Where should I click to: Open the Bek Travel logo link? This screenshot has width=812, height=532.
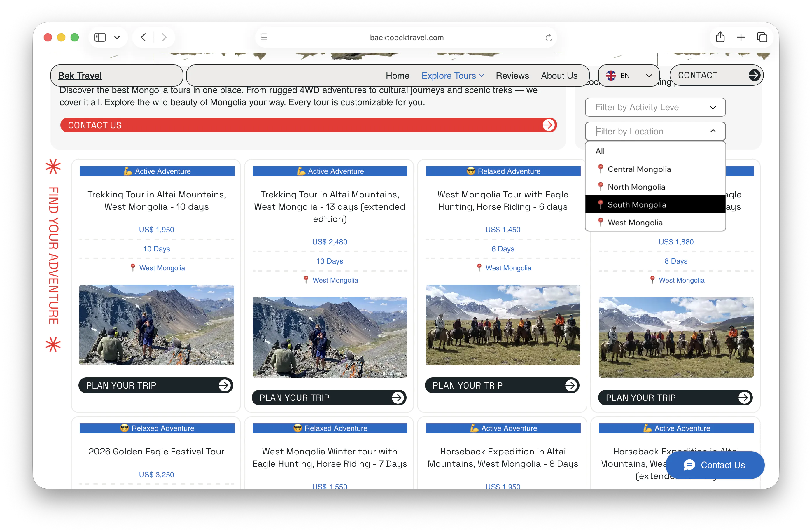(80, 76)
